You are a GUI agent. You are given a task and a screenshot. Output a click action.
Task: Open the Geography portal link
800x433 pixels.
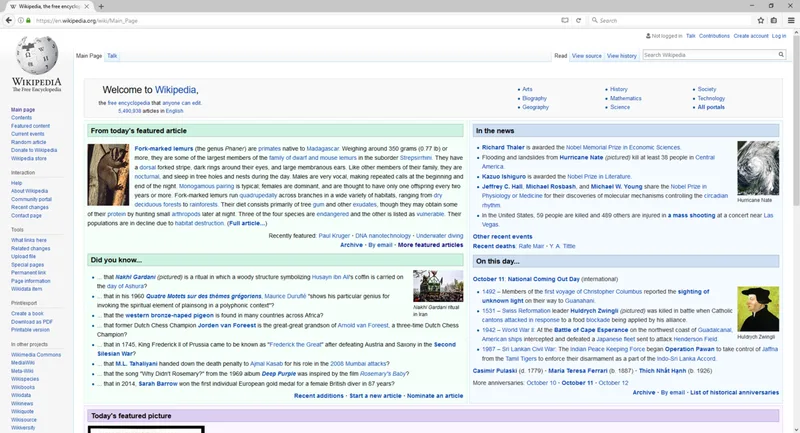pos(535,107)
